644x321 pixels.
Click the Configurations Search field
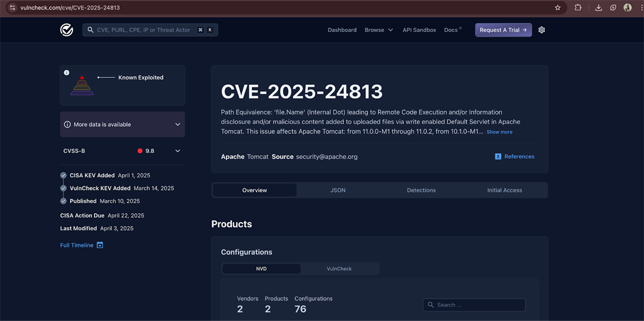(x=474, y=305)
